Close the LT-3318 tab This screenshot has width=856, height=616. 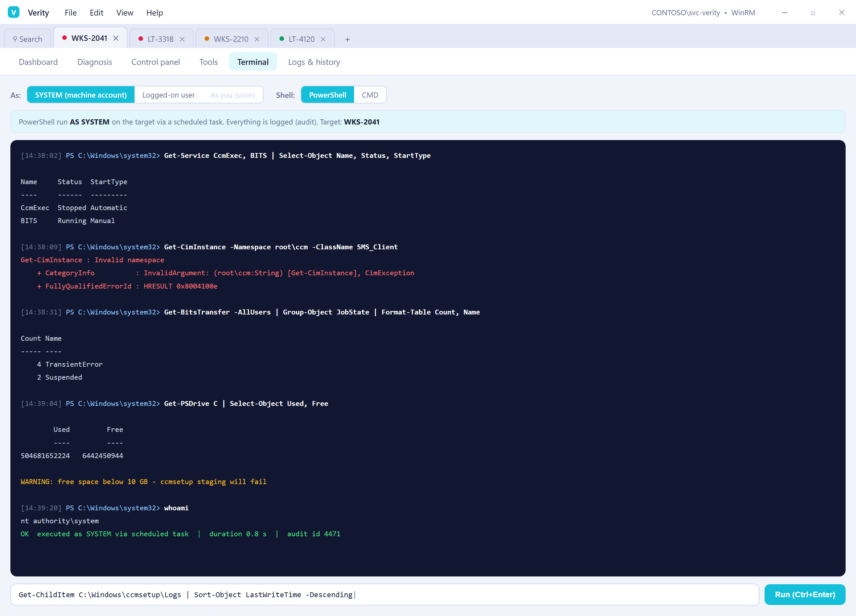(x=182, y=39)
